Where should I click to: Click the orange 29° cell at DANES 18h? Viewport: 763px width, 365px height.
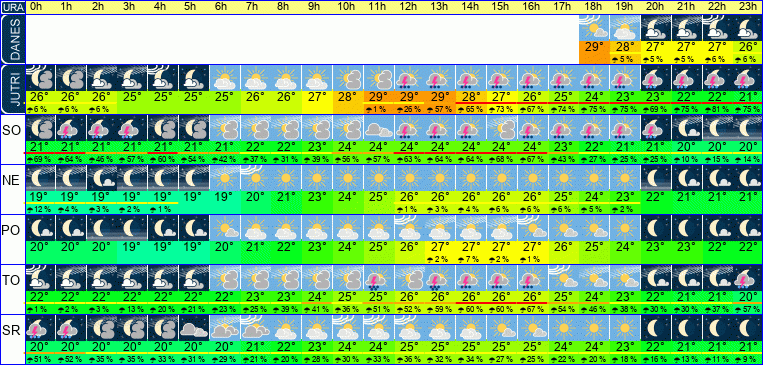(594, 53)
